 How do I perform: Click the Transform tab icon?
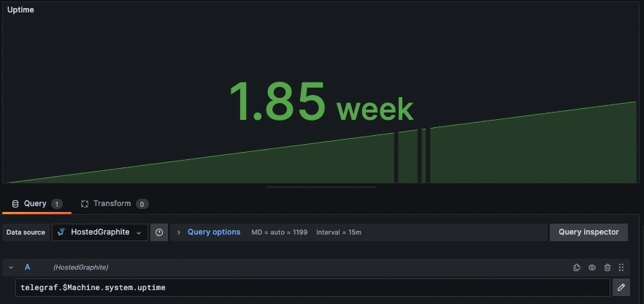tap(85, 204)
